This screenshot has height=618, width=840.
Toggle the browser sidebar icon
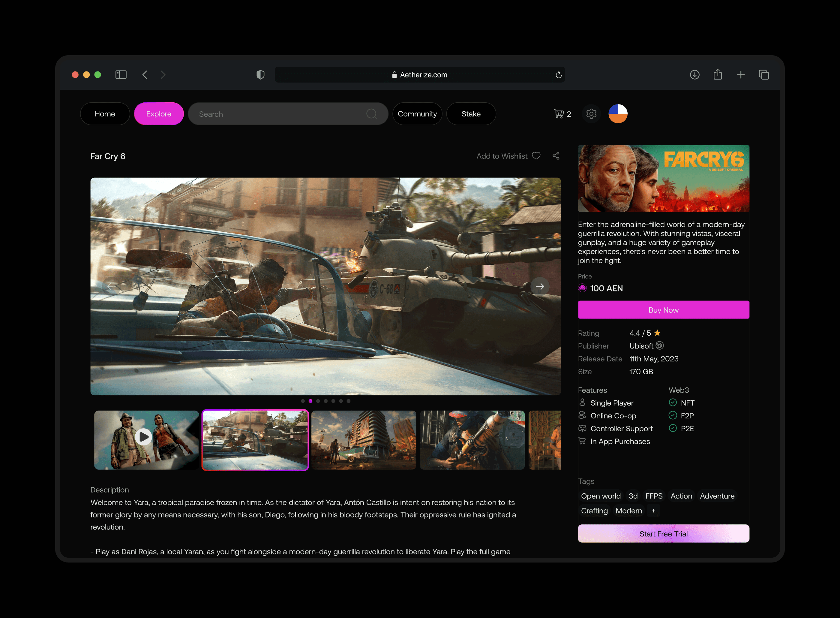(121, 75)
